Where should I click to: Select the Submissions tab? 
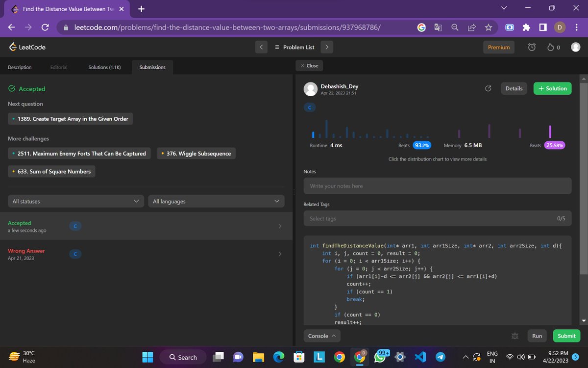pos(152,67)
